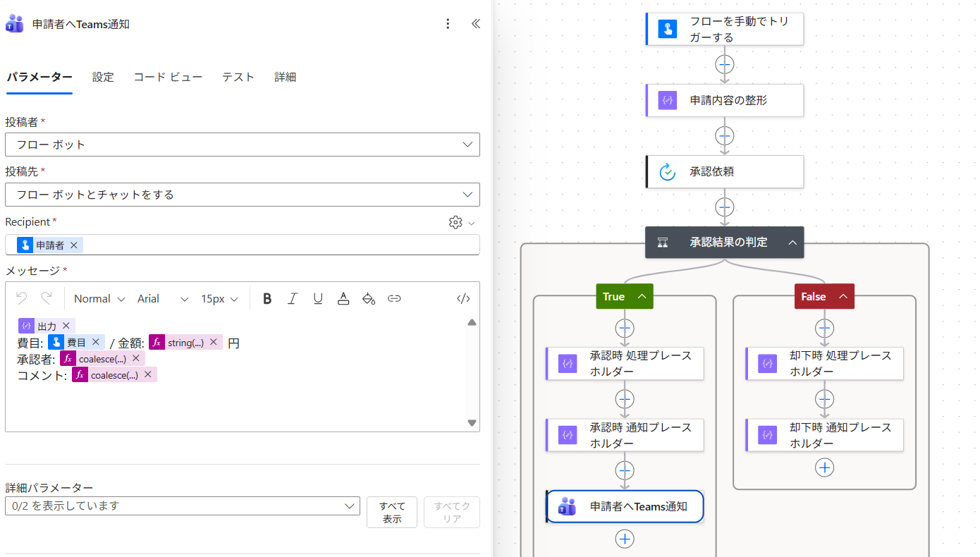The image size is (980, 557).
Task: Remove the string(...) expression token
Action: point(213,342)
